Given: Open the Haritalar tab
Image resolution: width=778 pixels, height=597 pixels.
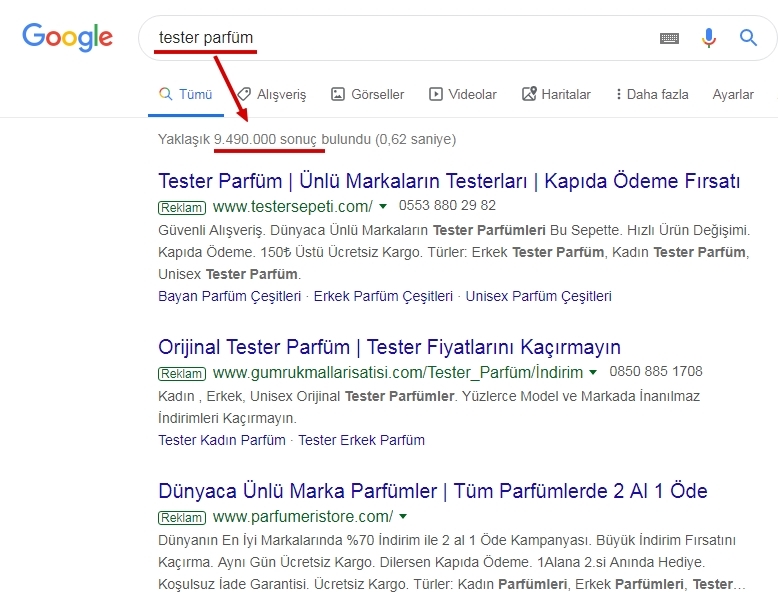Looking at the screenshot, I should click(x=556, y=94).
